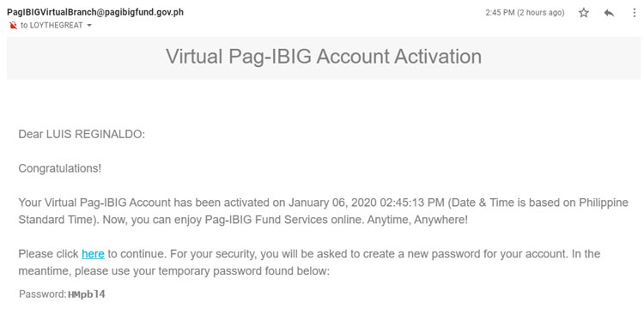Click the "Password:" label text

43,294
